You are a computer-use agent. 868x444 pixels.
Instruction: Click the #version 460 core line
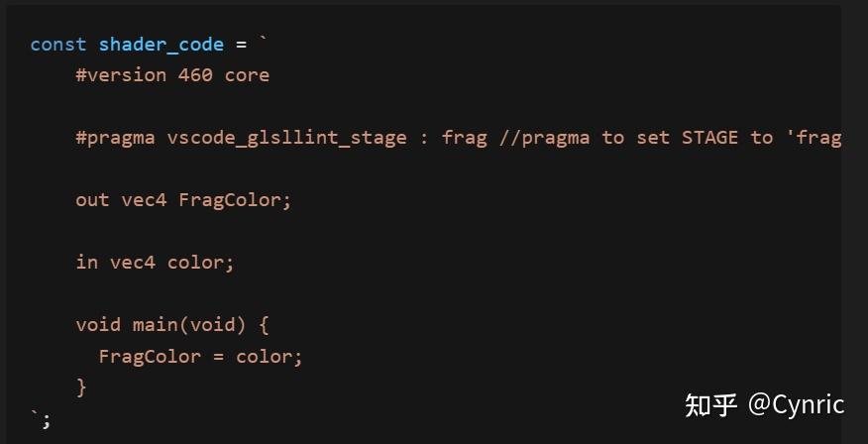point(172,75)
